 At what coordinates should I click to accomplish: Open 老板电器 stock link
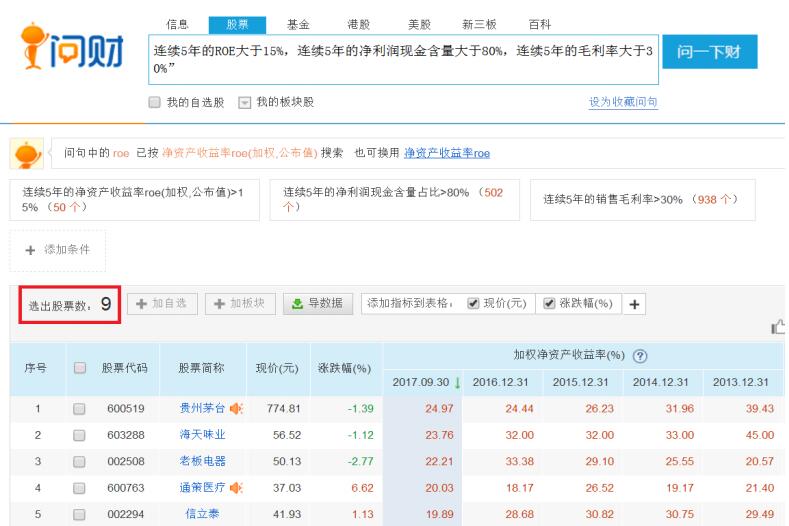(x=202, y=461)
